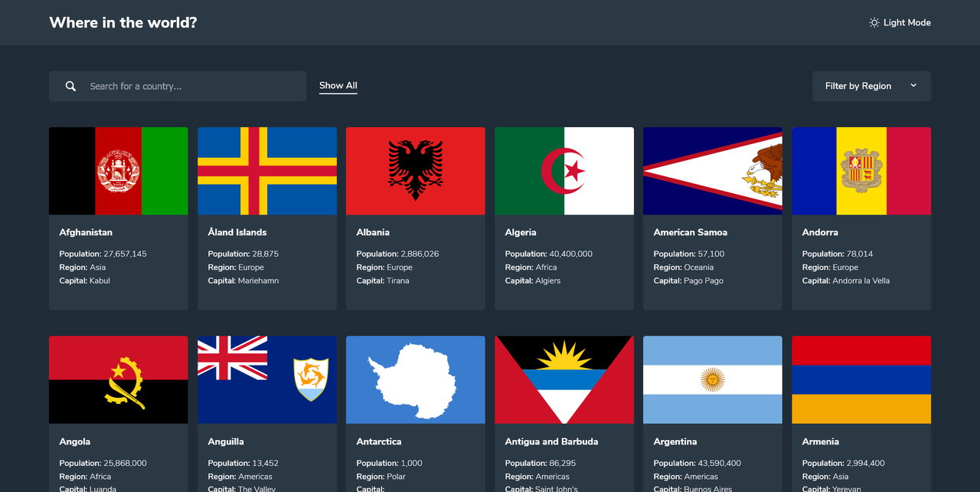This screenshot has width=980, height=492.
Task: Select the American Samoa flag image
Action: pyautogui.click(x=713, y=171)
